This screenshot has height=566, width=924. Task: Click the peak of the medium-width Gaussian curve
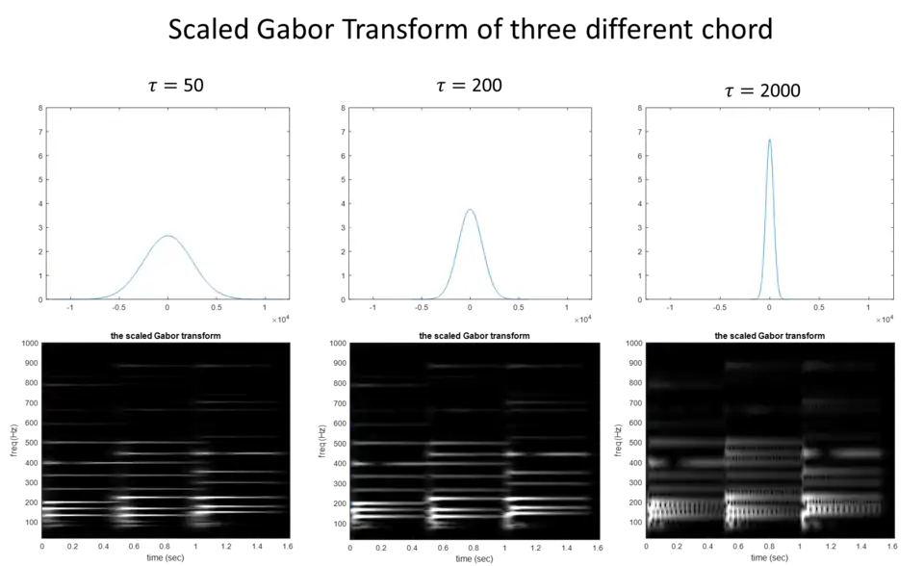pos(470,210)
